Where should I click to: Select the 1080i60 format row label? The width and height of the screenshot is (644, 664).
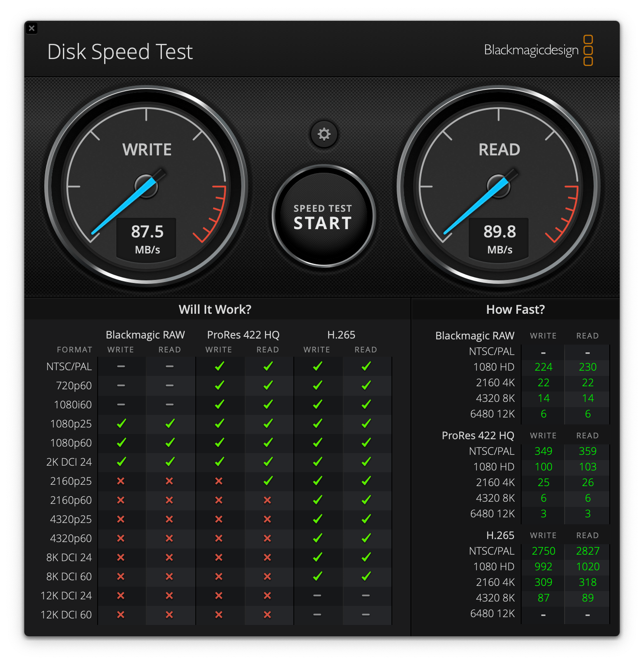73,405
